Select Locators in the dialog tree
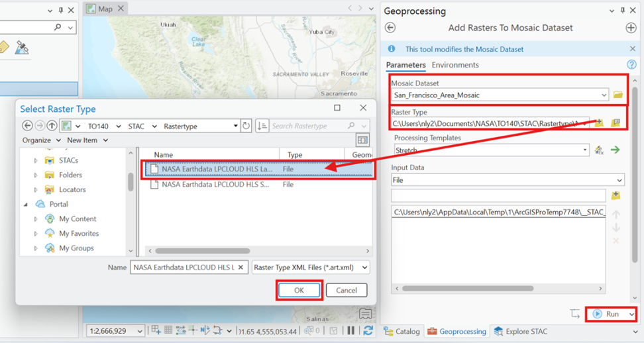Viewport: 644px width, 343px height. [72, 189]
